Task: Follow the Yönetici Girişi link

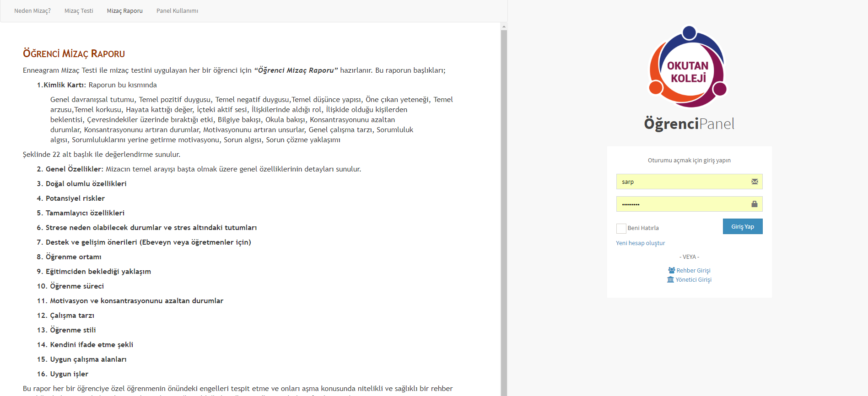Action: click(693, 280)
